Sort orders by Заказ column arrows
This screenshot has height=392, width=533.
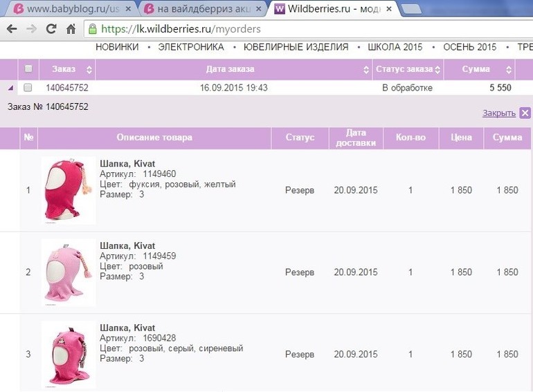tap(89, 69)
